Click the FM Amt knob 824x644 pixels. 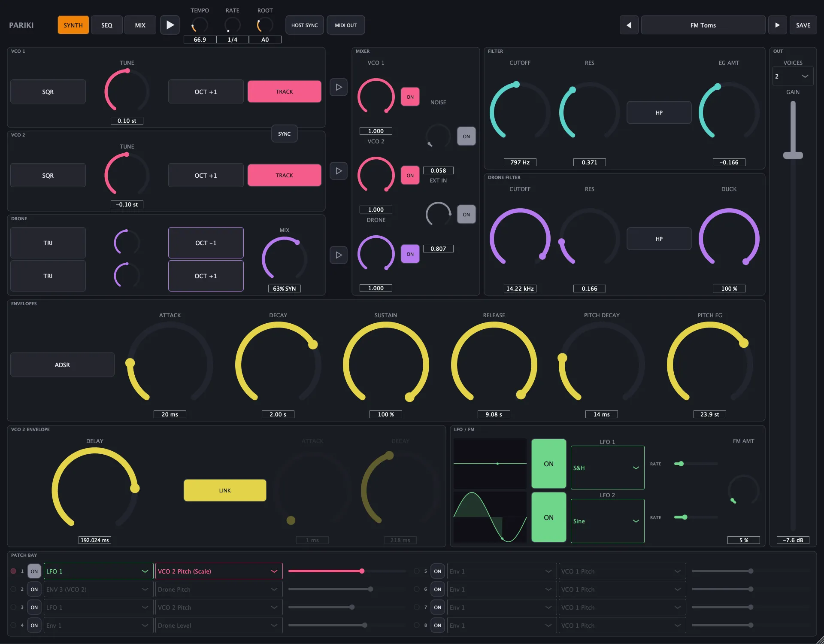point(743,490)
